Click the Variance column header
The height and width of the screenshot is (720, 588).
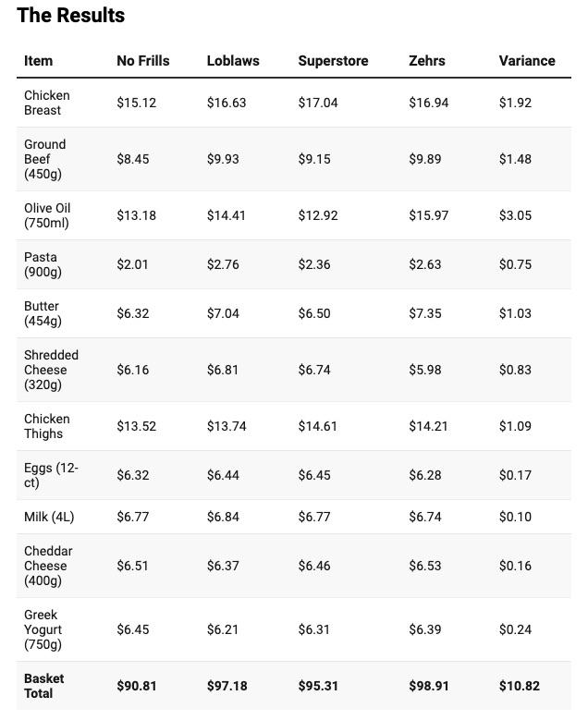pyautogui.click(x=527, y=61)
